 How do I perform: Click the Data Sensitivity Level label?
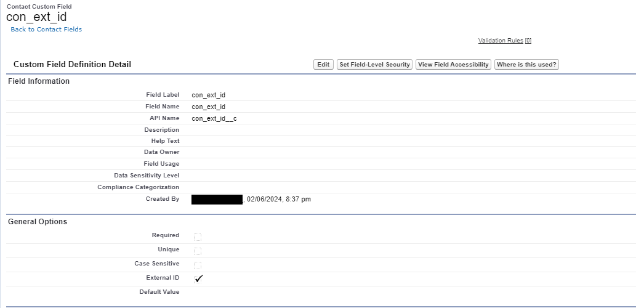click(147, 176)
